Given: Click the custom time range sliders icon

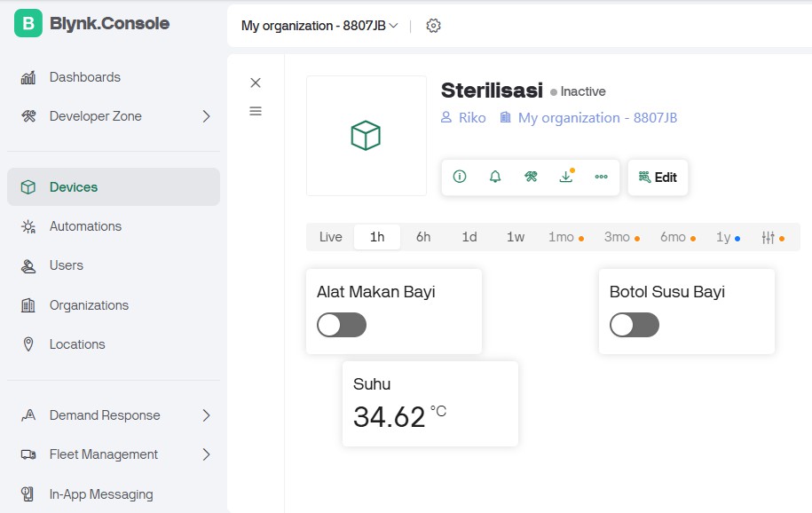Looking at the screenshot, I should pos(769,237).
